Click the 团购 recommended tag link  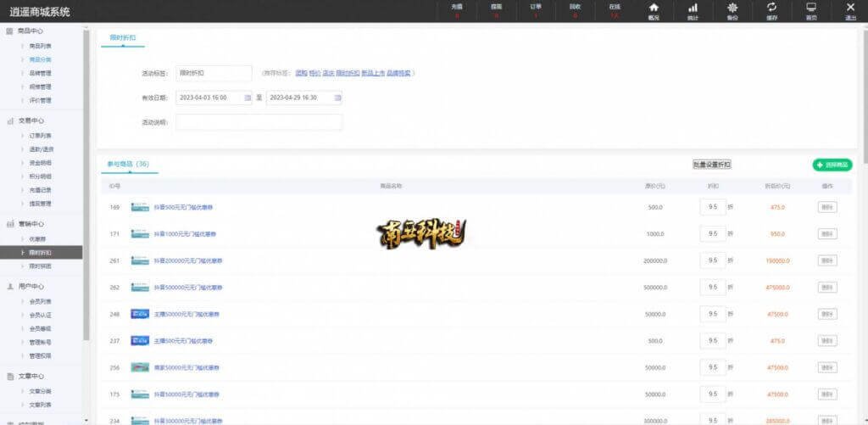pyautogui.click(x=301, y=73)
